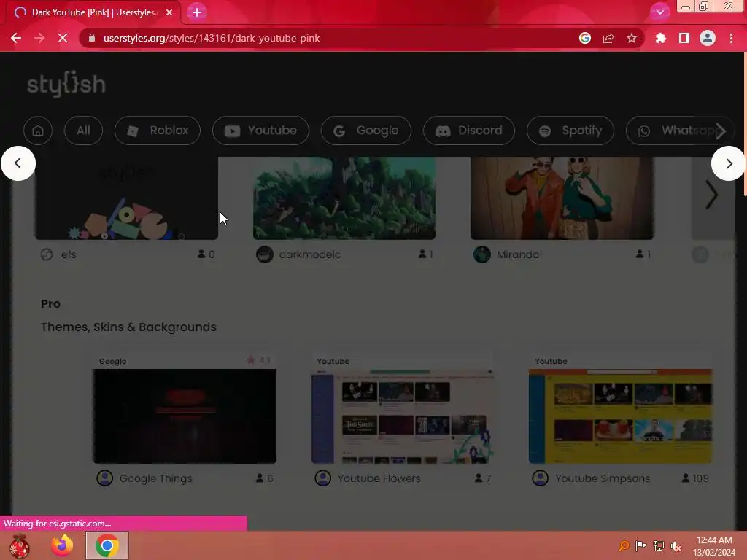Screen dimensions: 747x560
Task: Click the Google Things title
Action: coord(156,478)
